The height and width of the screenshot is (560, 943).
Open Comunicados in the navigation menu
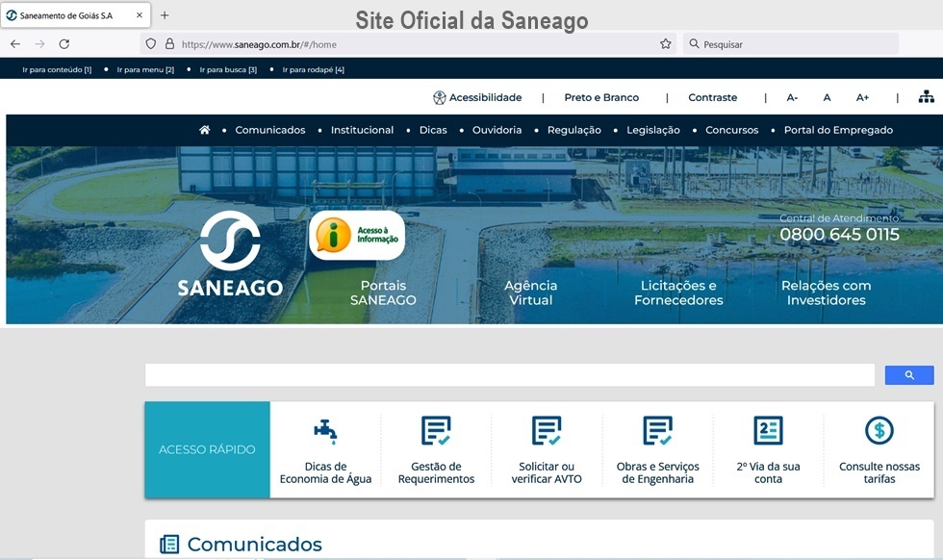click(270, 130)
